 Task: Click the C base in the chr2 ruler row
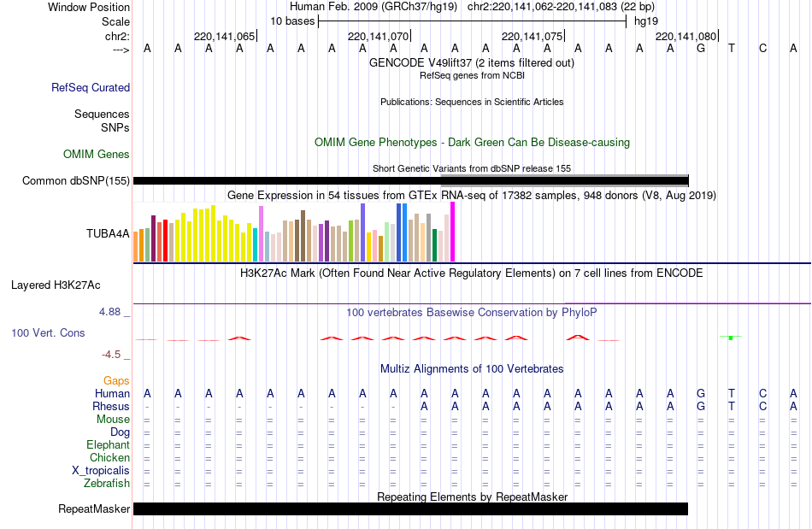[762, 49]
